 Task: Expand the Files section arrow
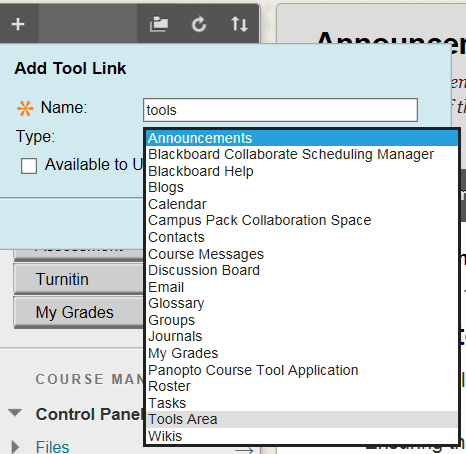pyautogui.click(x=15, y=447)
